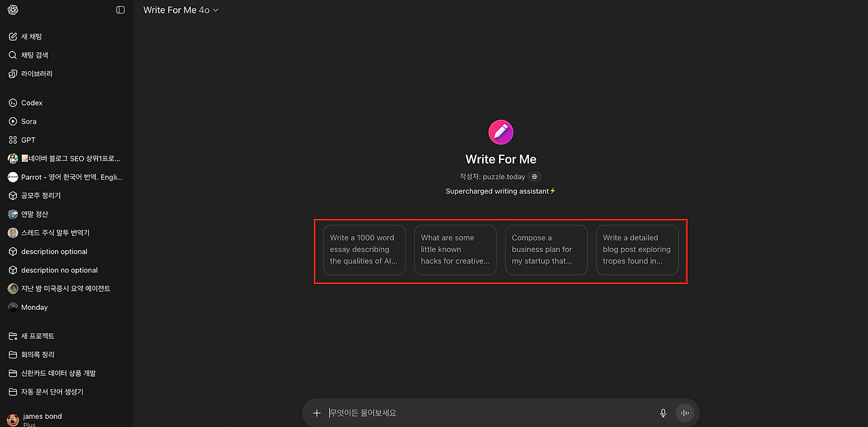The height and width of the screenshot is (427, 868).
Task: Click the microphone dictation icon
Action: [663, 413]
